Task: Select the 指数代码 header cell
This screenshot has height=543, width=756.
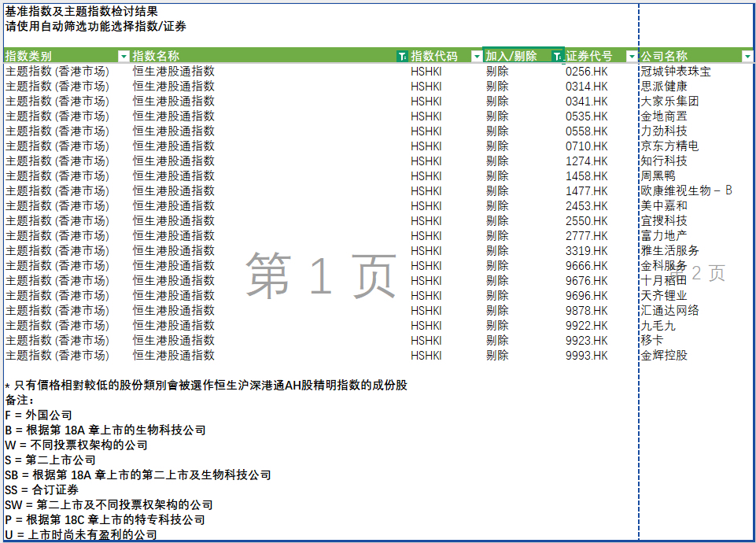Action: tap(446, 56)
